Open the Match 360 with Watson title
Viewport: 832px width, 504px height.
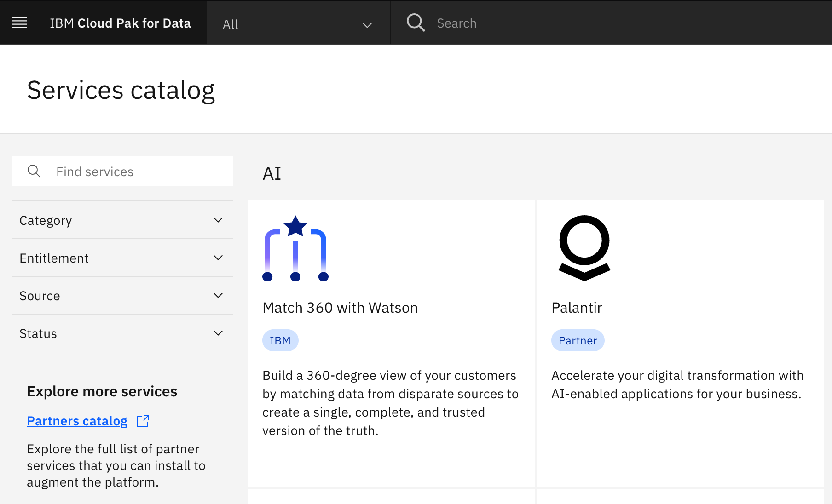click(x=340, y=308)
